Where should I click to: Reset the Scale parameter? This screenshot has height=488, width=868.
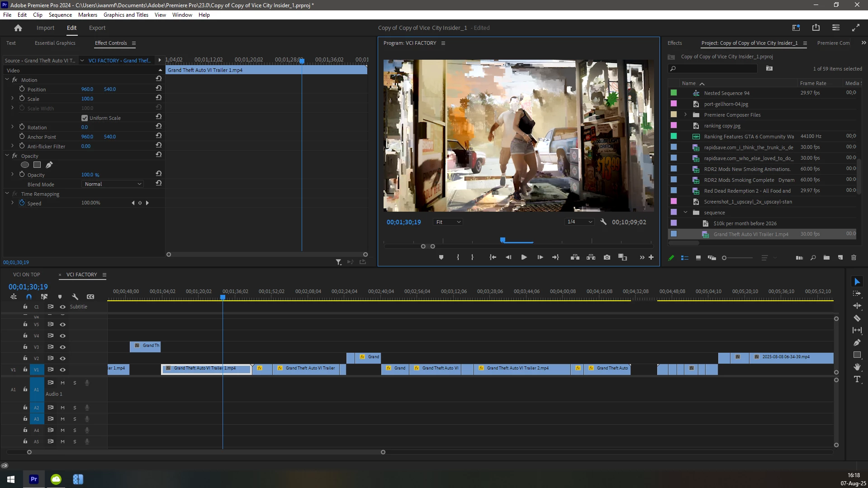(159, 98)
